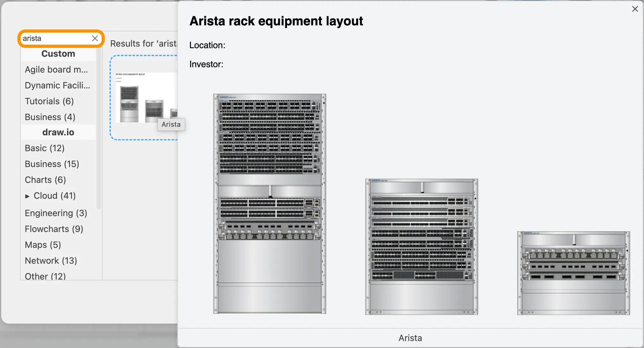Click into the arista search box

click(x=56, y=38)
